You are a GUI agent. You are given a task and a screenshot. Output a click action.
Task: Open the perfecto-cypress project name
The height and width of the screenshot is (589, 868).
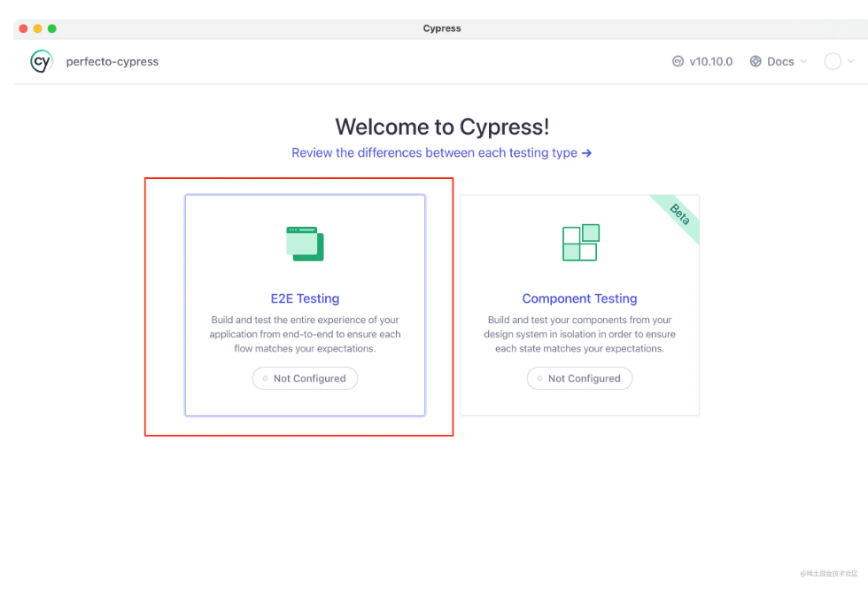click(x=112, y=61)
